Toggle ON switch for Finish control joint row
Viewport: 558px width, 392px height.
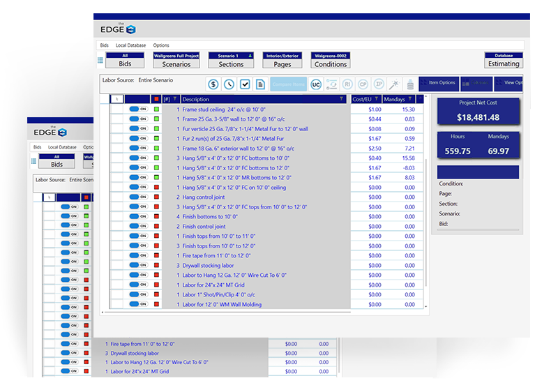coord(138,226)
